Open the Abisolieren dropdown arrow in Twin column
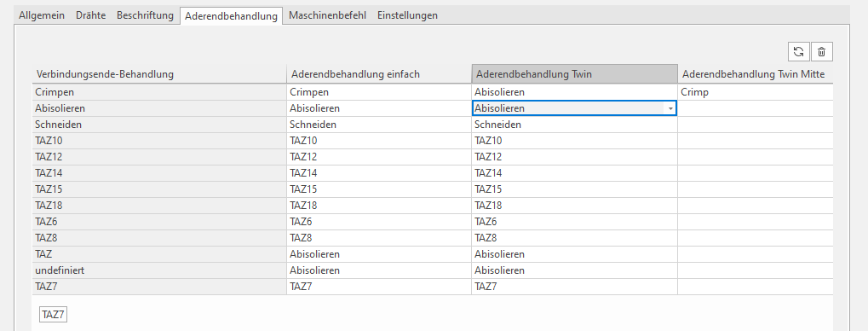 pos(670,108)
